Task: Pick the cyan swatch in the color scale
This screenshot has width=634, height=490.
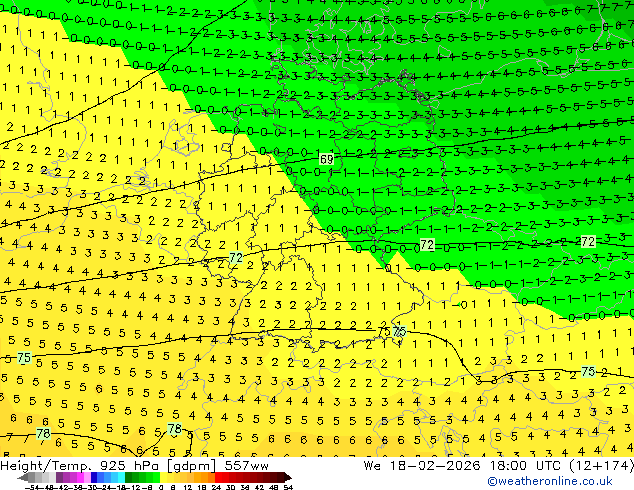Action: point(122,477)
